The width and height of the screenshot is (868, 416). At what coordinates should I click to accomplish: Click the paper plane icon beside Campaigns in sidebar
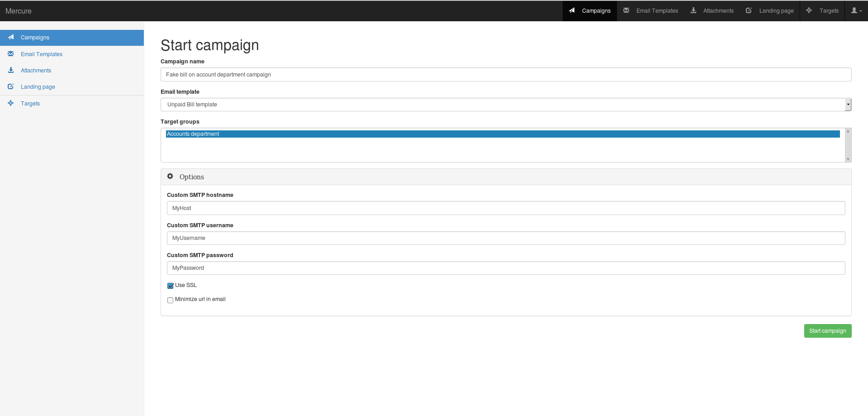point(11,37)
